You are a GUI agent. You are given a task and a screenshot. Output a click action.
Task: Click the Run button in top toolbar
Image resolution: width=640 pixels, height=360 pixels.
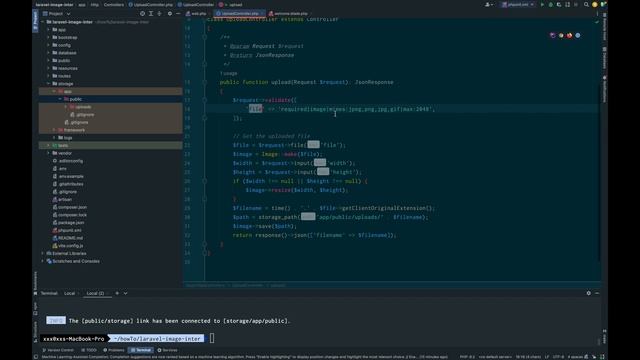click(542, 4)
